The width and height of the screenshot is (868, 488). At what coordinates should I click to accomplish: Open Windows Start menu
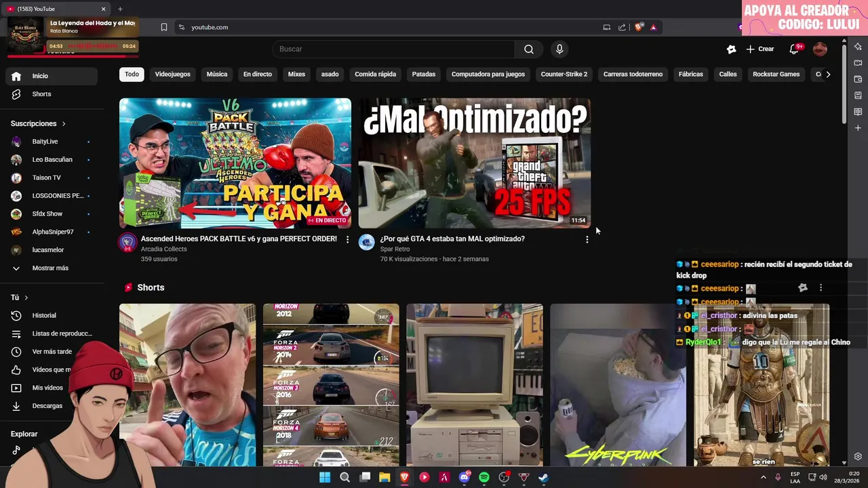tap(325, 477)
